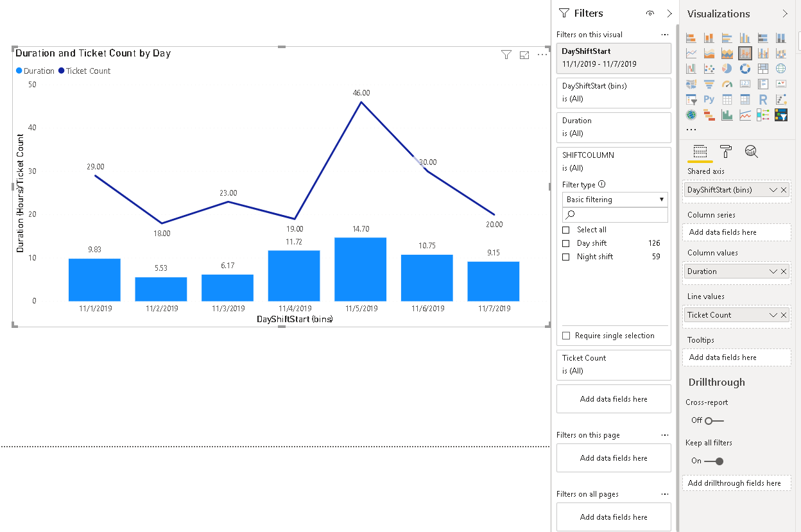Click Add data fields under Column series
The height and width of the screenshot is (532, 801).
click(x=736, y=232)
